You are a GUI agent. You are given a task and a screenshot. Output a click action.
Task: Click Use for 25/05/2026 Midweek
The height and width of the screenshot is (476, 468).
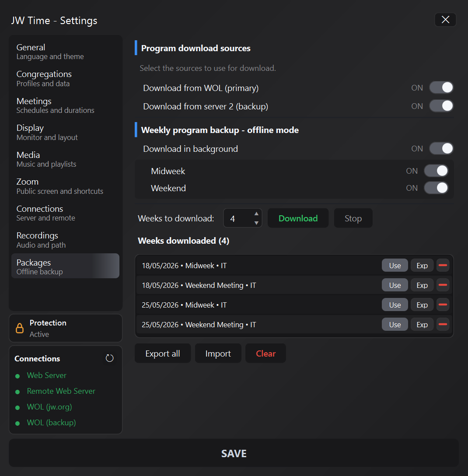click(395, 305)
